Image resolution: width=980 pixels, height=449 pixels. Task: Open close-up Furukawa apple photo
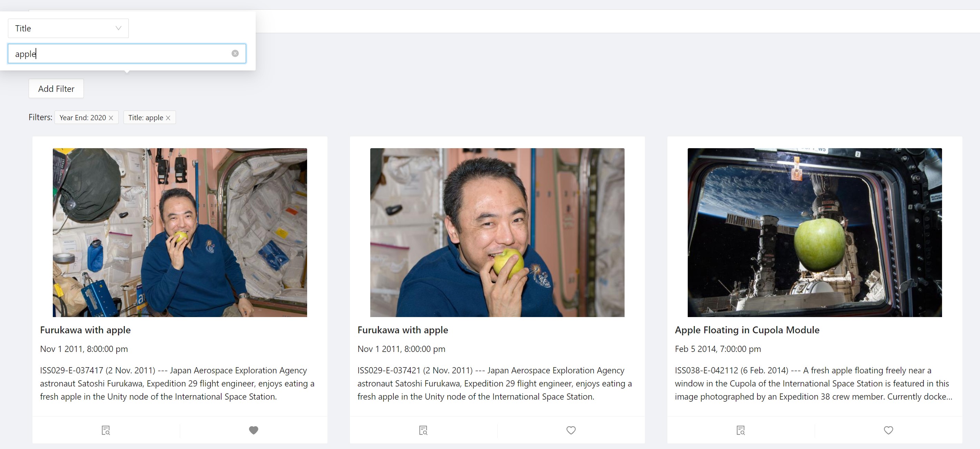497,232
